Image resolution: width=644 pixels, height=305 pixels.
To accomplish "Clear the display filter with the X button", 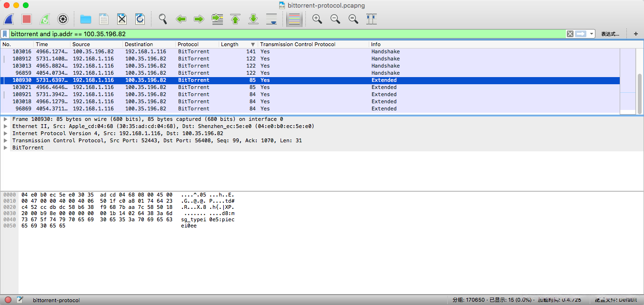I will click(x=570, y=34).
